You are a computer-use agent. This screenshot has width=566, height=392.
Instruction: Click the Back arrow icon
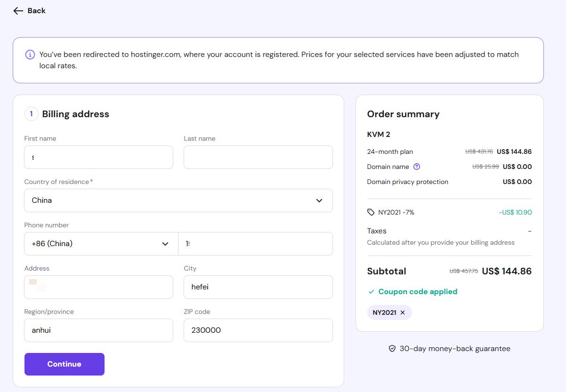coord(18,11)
